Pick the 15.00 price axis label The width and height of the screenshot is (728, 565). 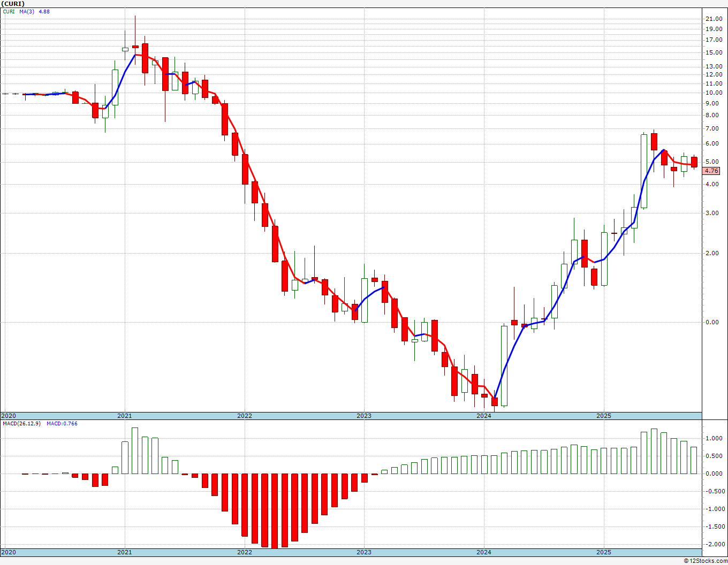pyautogui.click(x=714, y=52)
